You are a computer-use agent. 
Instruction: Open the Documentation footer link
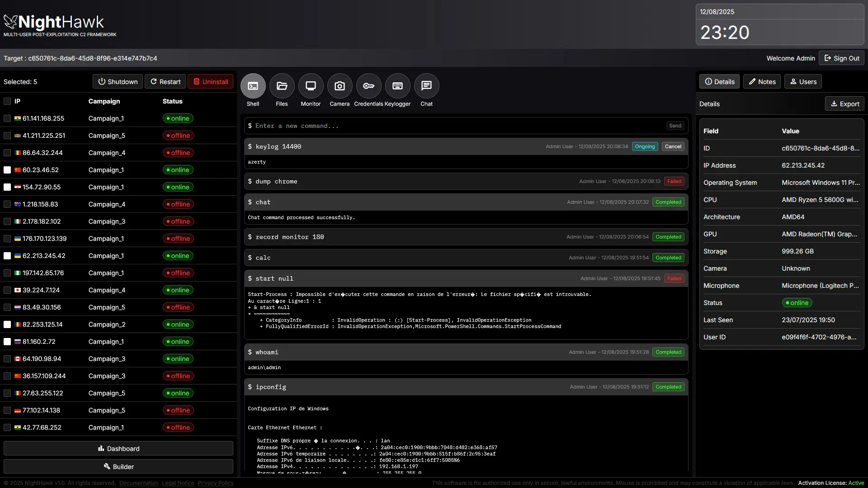[139, 483]
